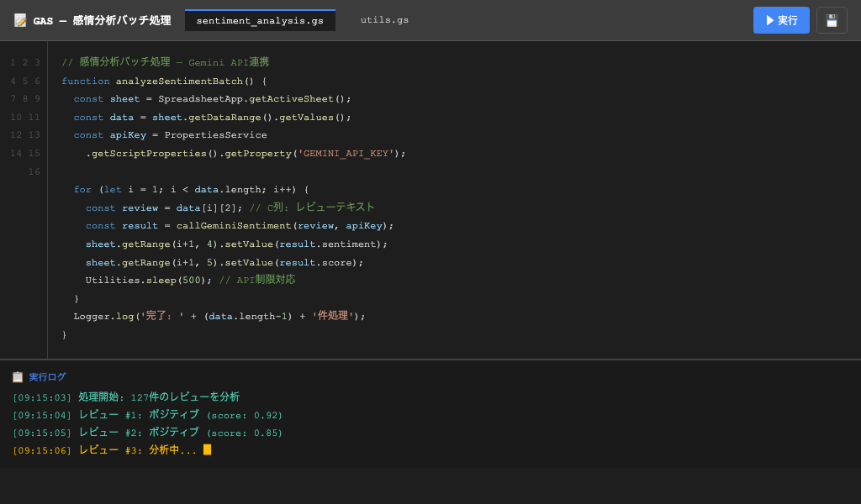Click the save floppy disk icon
This screenshot has height=504, width=861.
click(x=832, y=20)
